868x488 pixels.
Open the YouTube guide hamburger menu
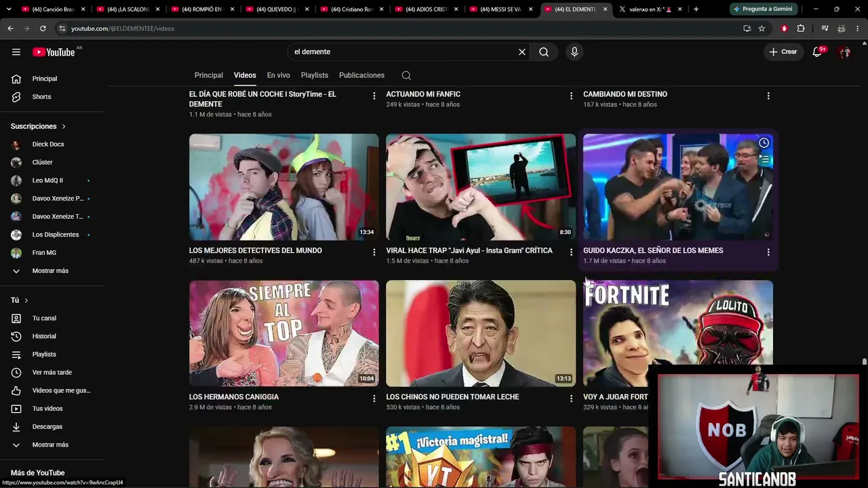coord(16,52)
